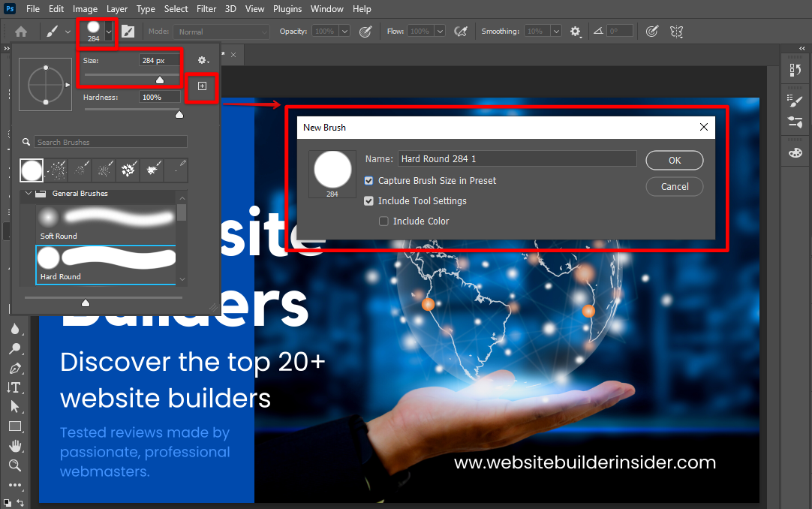Image resolution: width=812 pixels, height=509 pixels.
Task: Select the Hand tool
Action: [14, 446]
